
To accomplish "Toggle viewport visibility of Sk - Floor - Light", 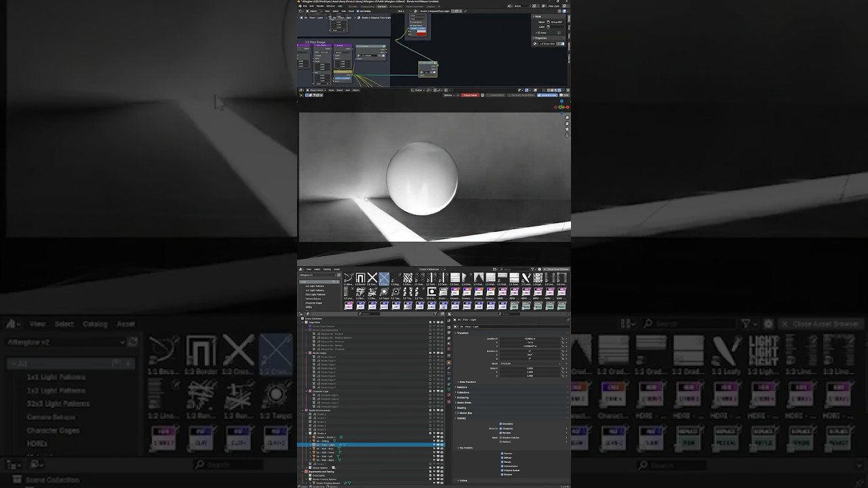I will pos(438,445).
